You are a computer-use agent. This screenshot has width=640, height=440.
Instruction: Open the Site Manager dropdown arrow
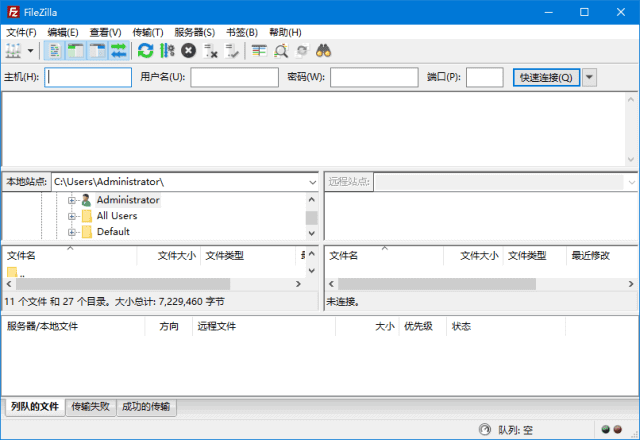coord(30,50)
